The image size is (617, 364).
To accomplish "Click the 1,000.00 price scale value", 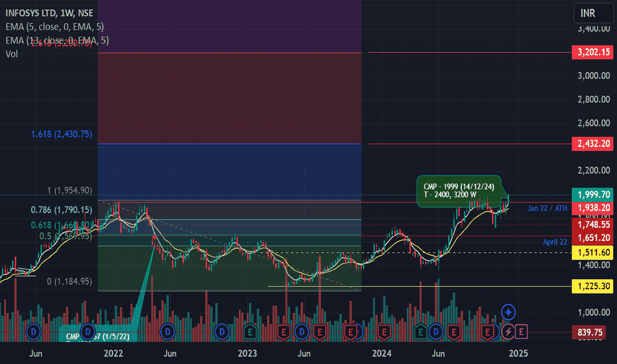I will point(594,312).
